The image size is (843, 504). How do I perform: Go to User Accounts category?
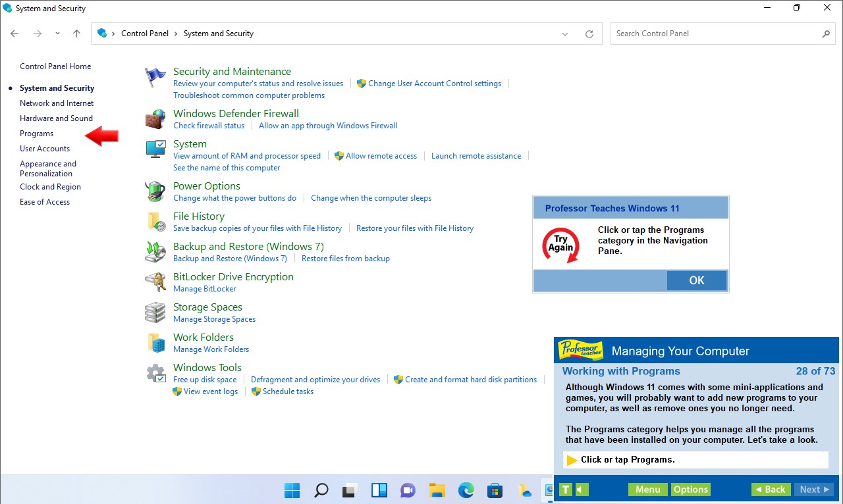point(45,149)
